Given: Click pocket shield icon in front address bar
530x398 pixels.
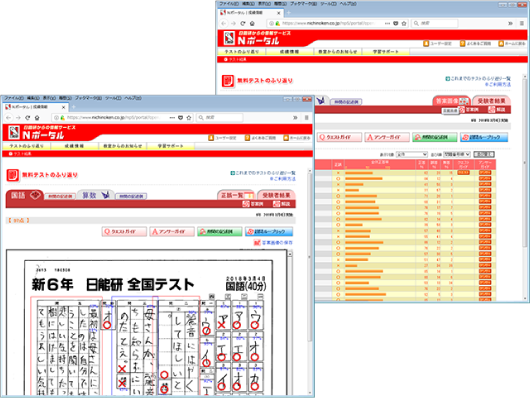Looking at the screenshot, I should [x=180, y=118].
